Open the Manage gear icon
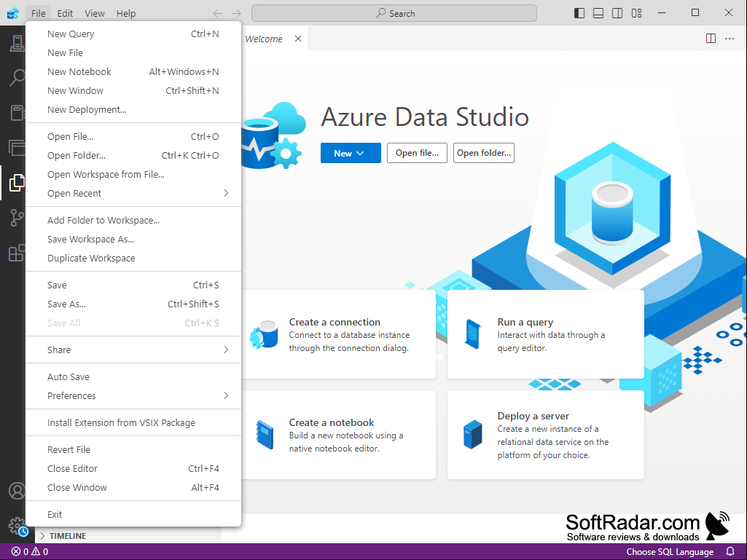Image resolution: width=747 pixels, height=560 pixels. click(x=17, y=527)
